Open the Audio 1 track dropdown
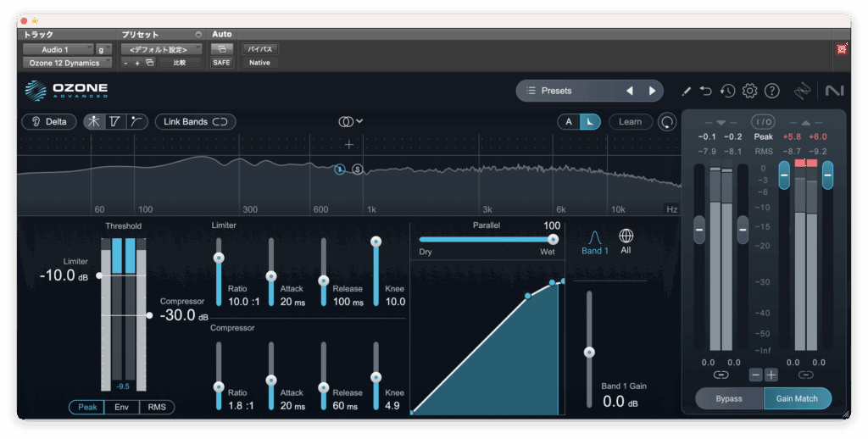Screen dimensions: 868x439 58,50
